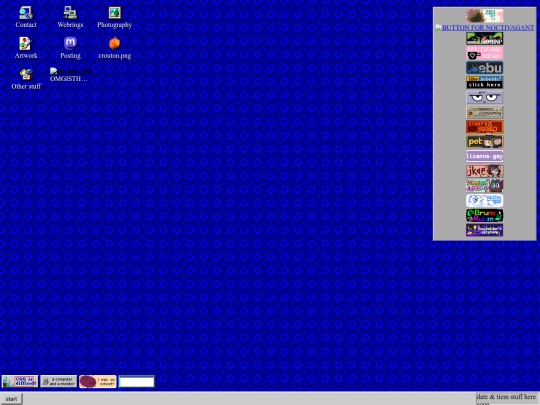The height and width of the screenshot is (405, 540).
Task: Open the Artwork desktop icon
Action: 26,48
